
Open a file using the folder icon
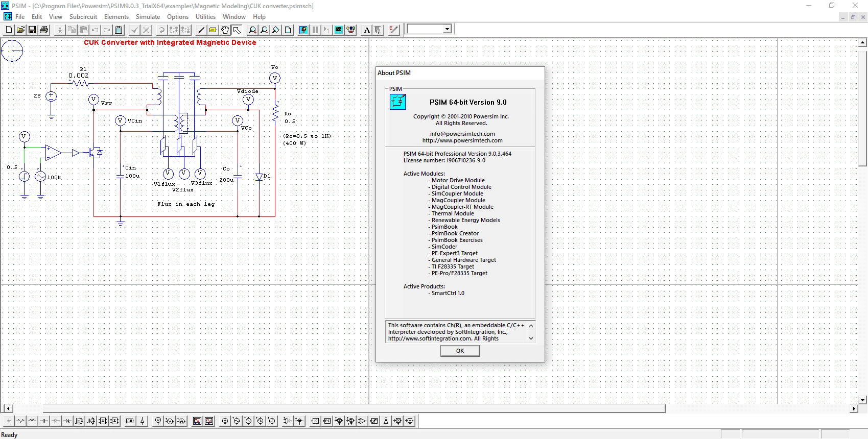[20, 30]
